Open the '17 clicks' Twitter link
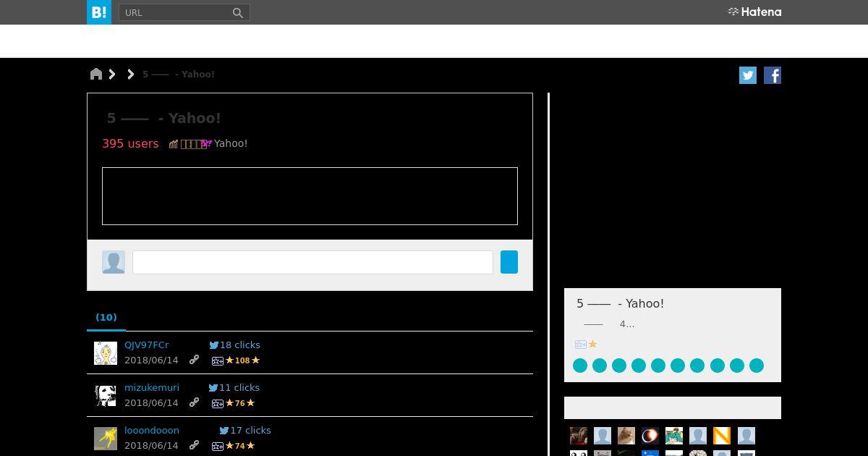Image resolution: width=868 pixels, height=456 pixels. (245, 430)
